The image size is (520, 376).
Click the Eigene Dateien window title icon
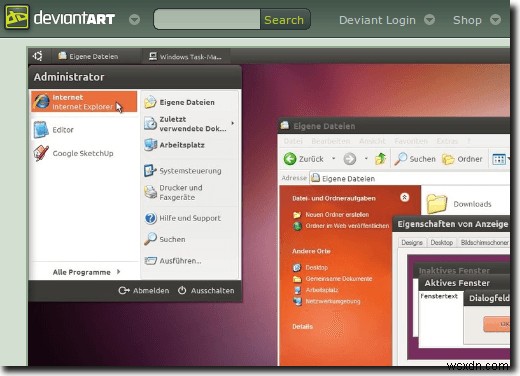tap(285, 125)
